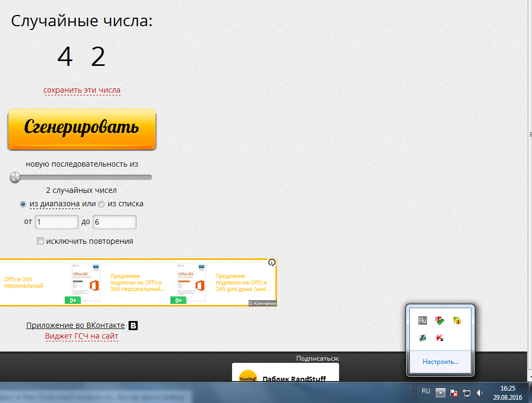Enable the "исключить повторения" checkbox

(x=40, y=241)
